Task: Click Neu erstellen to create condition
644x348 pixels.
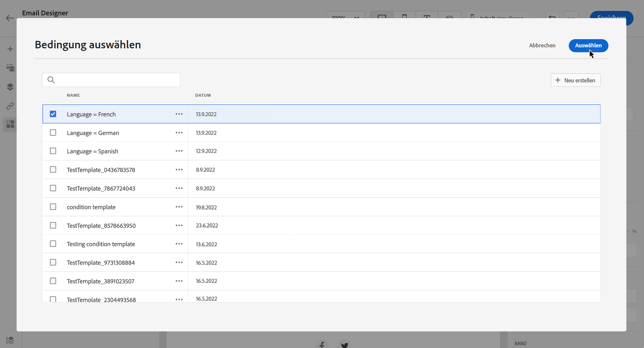Action: (x=575, y=80)
